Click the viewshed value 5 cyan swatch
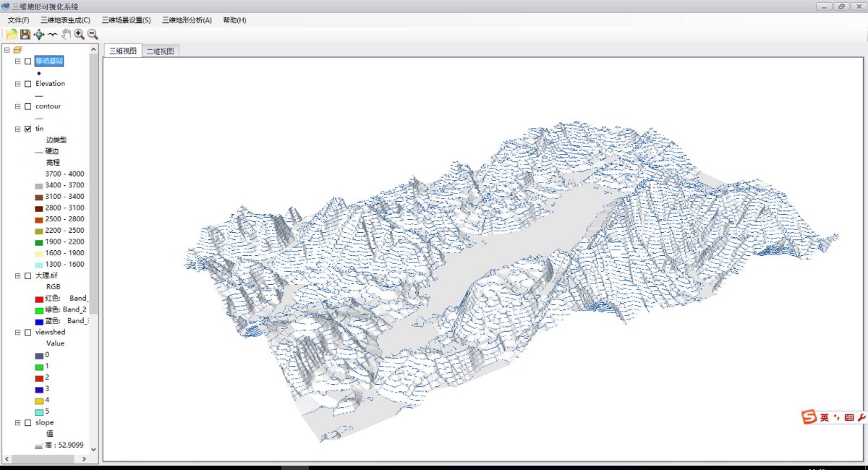Screen dimensions: 868x470 39,412
